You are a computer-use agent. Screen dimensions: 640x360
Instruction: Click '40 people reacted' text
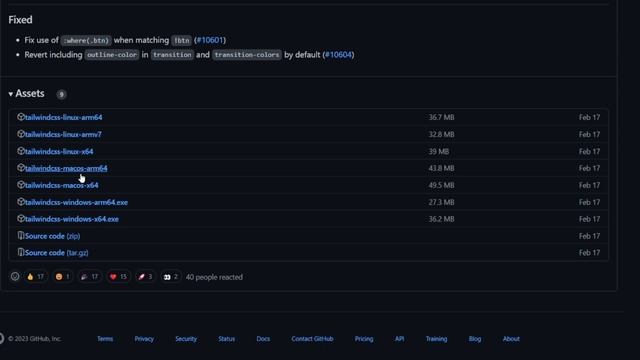click(214, 277)
